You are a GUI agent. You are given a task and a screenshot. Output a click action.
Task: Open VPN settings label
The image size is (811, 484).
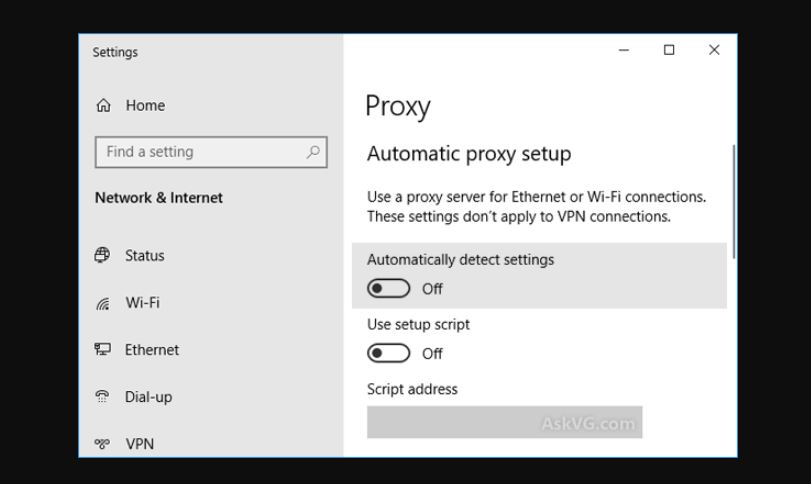[x=140, y=444]
